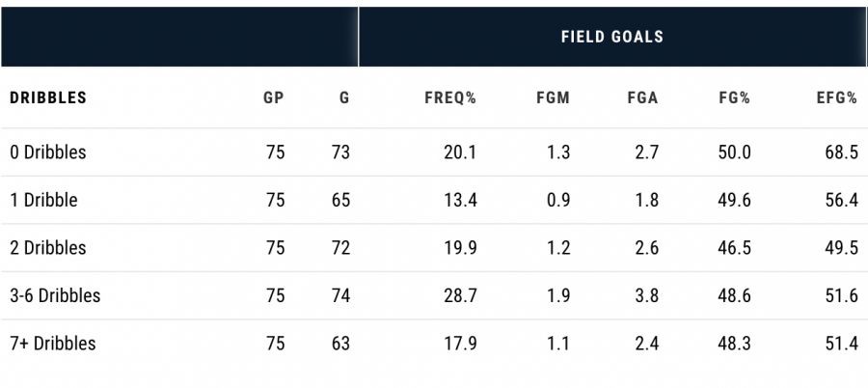Click the EFG% column header
Image resolution: width=868 pixels, height=388 pixels.
[x=836, y=98]
